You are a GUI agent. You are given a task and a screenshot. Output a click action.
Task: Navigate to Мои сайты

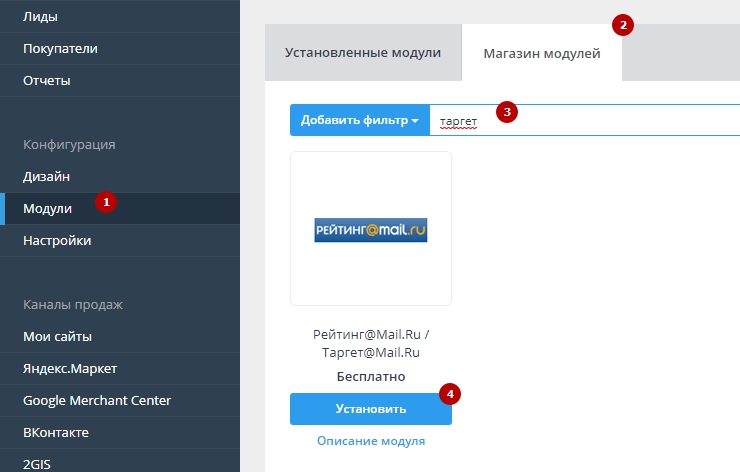coord(57,336)
